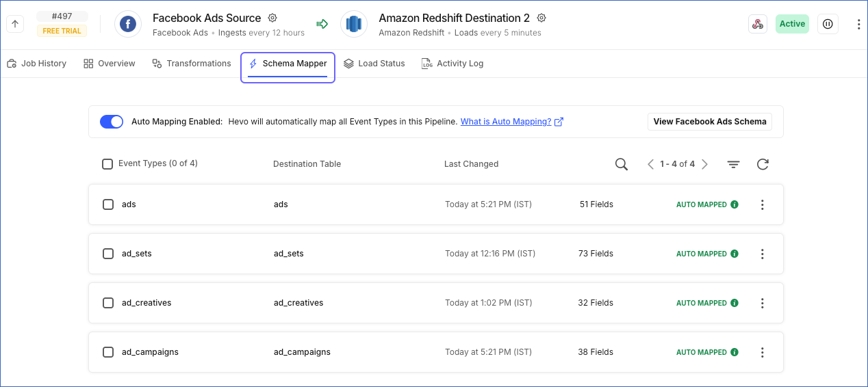Select all Event Types checkbox
Image resolution: width=868 pixels, height=387 pixels.
[107, 164]
